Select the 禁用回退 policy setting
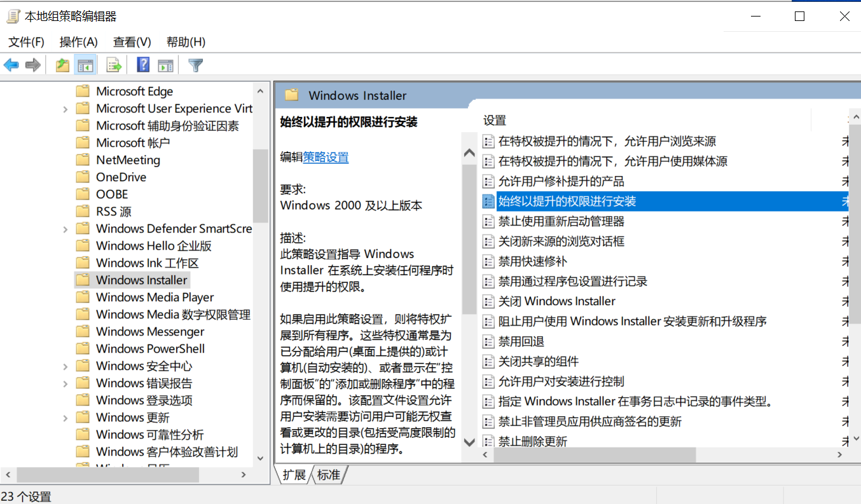Image resolution: width=861 pixels, height=504 pixels. tap(521, 341)
